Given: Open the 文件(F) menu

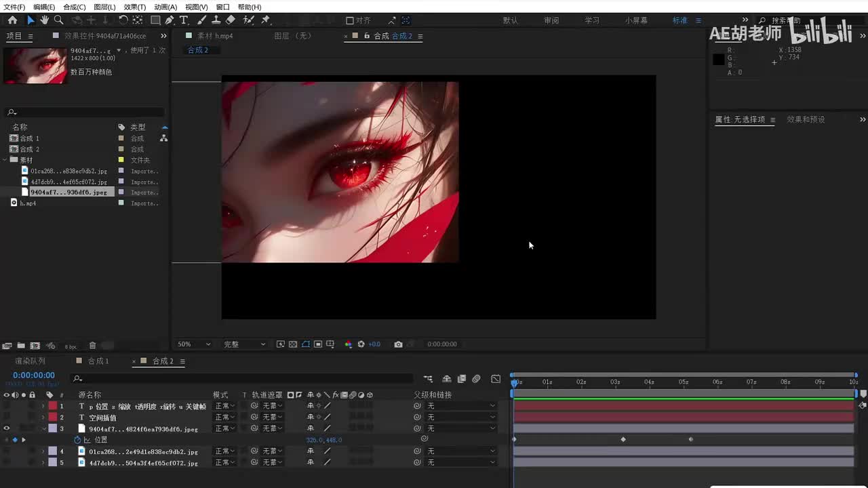Looking at the screenshot, I should (x=14, y=7).
